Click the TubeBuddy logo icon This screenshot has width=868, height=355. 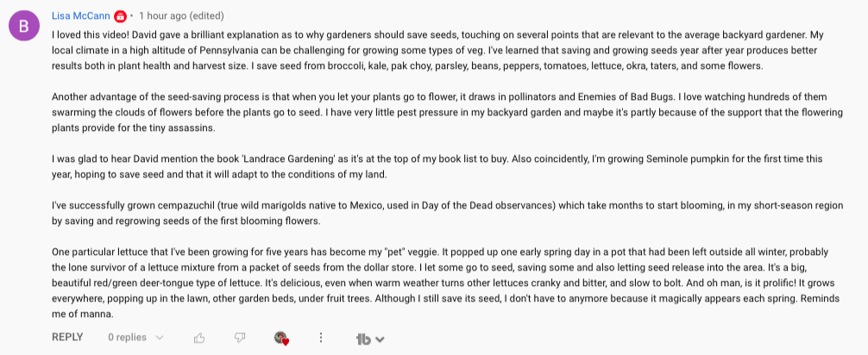click(362, 339)
